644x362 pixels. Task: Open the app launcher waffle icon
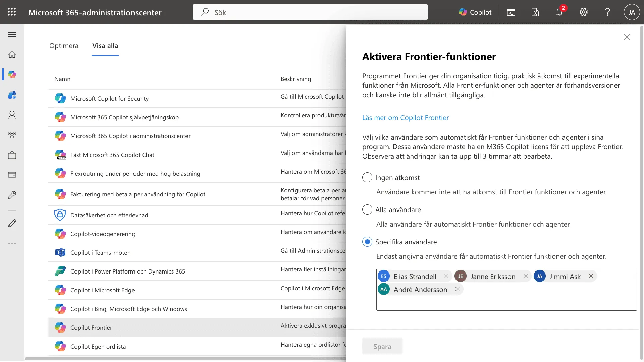click(12, 12)
